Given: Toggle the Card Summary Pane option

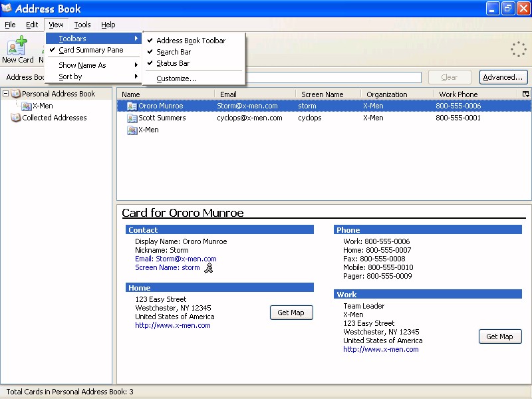Looking at the screenshot, I should [x=91, y=51].
